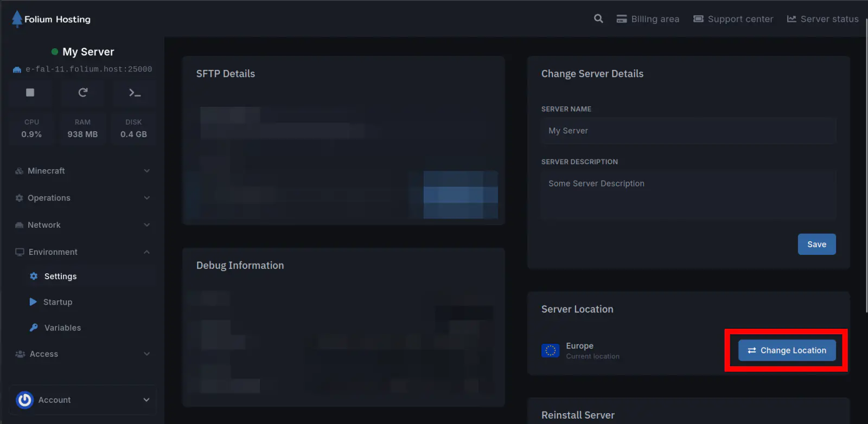The image size is (868, 424).
Task: View the Server status link
Action: pos(823,19)
